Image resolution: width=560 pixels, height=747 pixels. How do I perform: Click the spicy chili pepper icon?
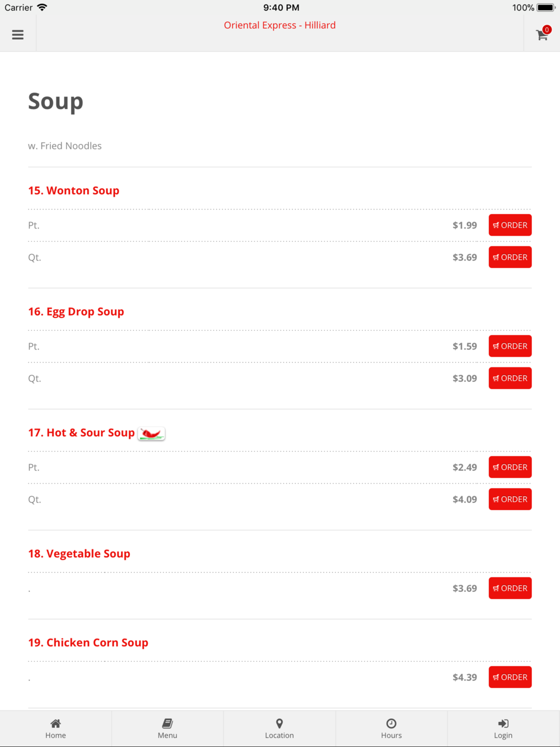(x=151, y=433)
